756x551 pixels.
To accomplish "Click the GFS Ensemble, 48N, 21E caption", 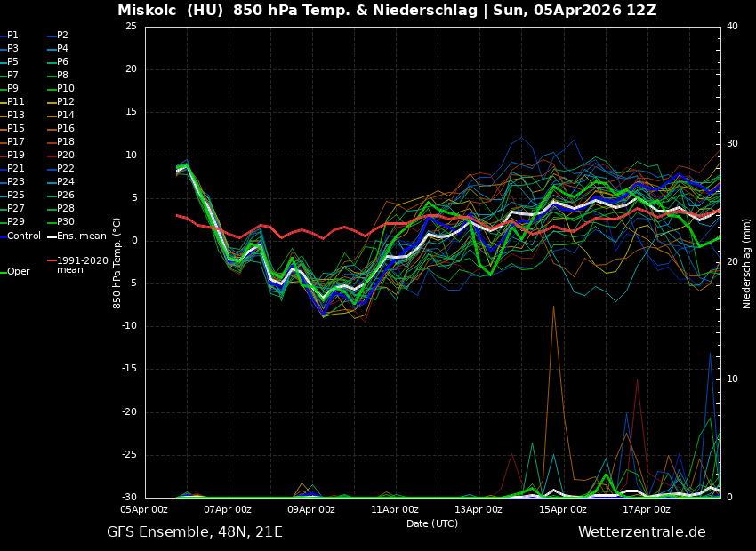I will [195, 532].
